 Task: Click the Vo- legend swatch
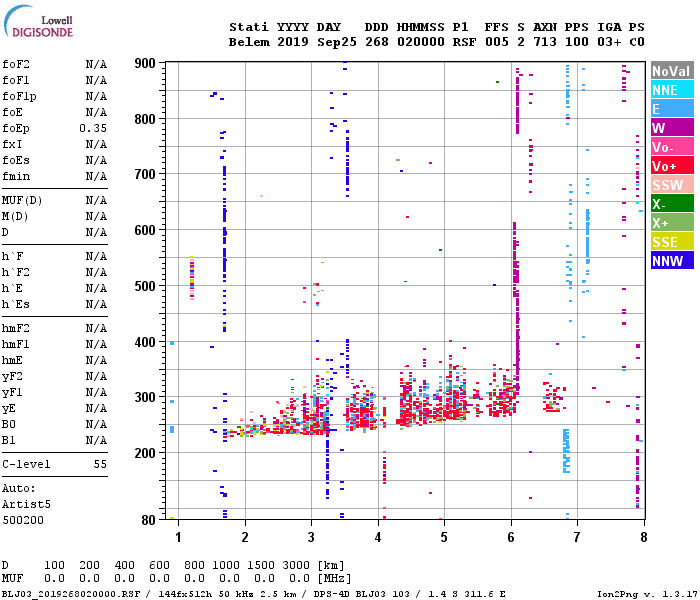(x=672, y=147)
